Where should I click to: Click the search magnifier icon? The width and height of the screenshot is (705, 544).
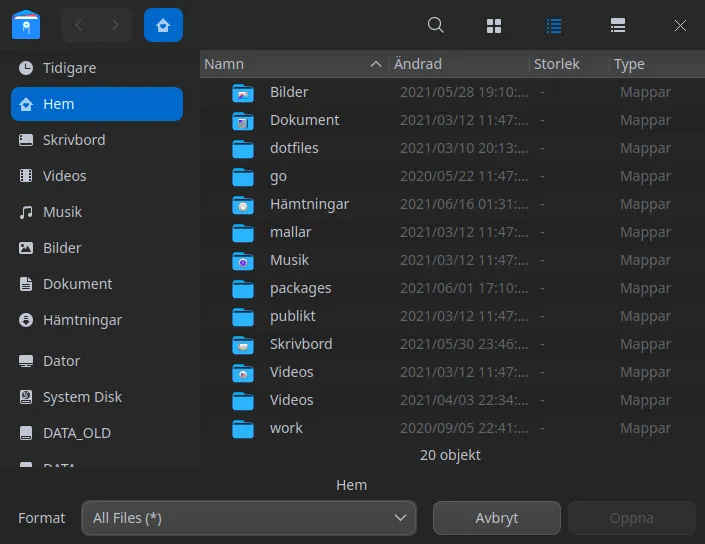click(435, 25)
